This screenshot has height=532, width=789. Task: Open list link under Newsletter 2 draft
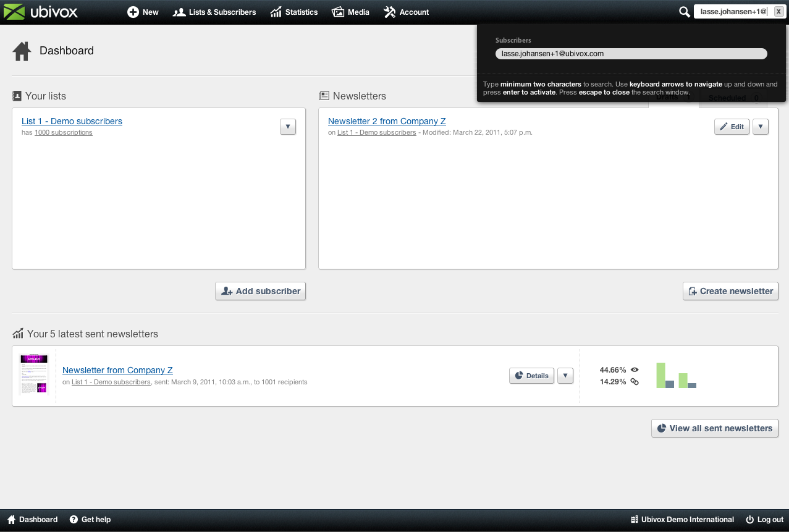(377, 132)
